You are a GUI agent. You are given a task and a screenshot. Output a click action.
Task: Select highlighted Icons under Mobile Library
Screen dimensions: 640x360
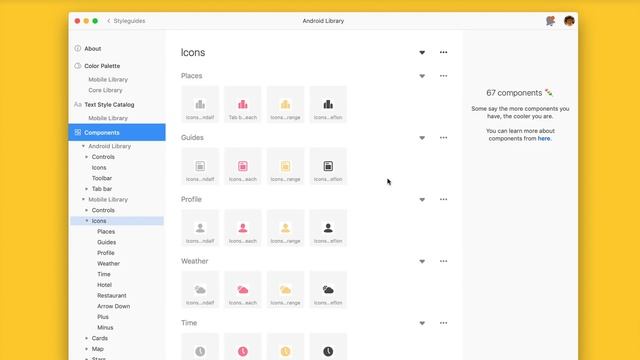(x=117, y=221)
